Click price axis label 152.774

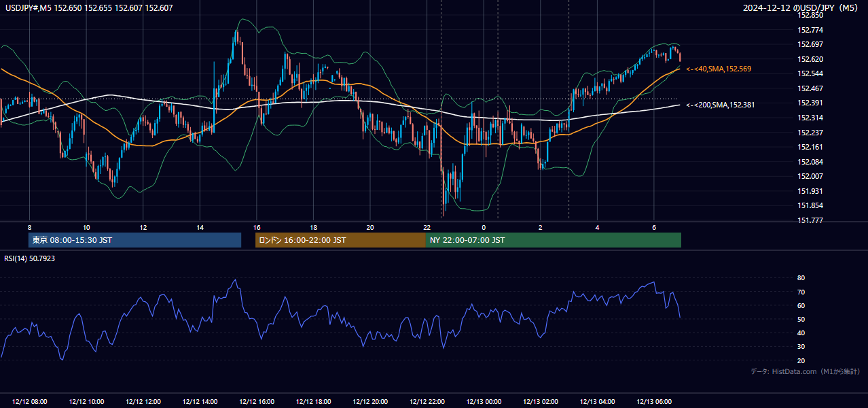[810, 30]
